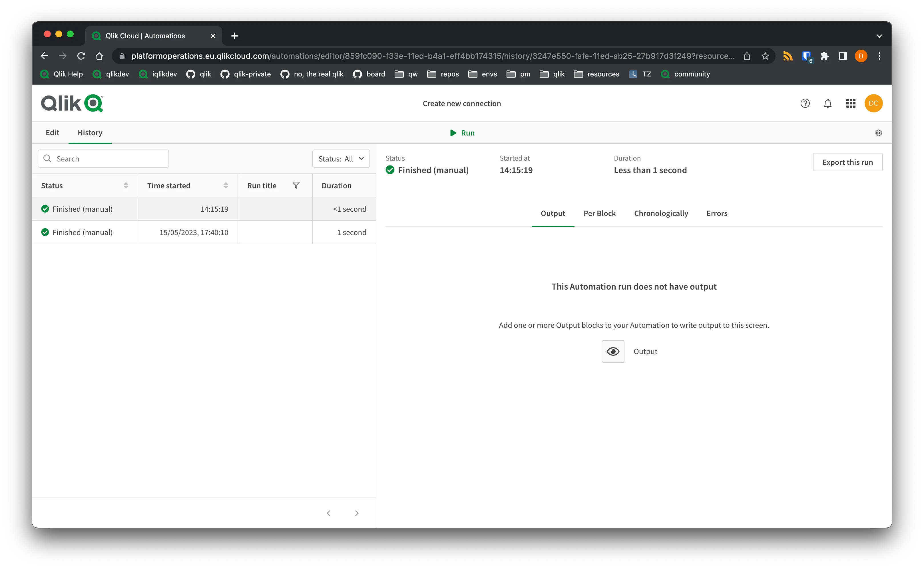Screen dimensions: 924x570
Task: Click the Chronologically tab
Action: point(661,213)
